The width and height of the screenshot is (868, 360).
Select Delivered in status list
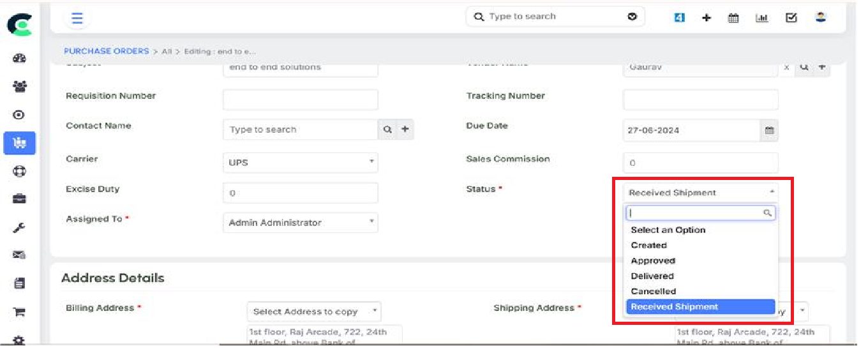[x=652, y=276]
